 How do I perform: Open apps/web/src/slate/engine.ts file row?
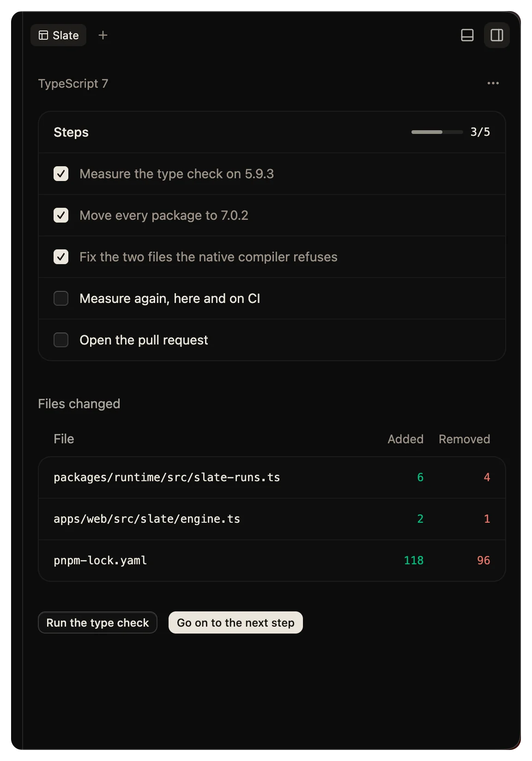[x=272, y=519]
